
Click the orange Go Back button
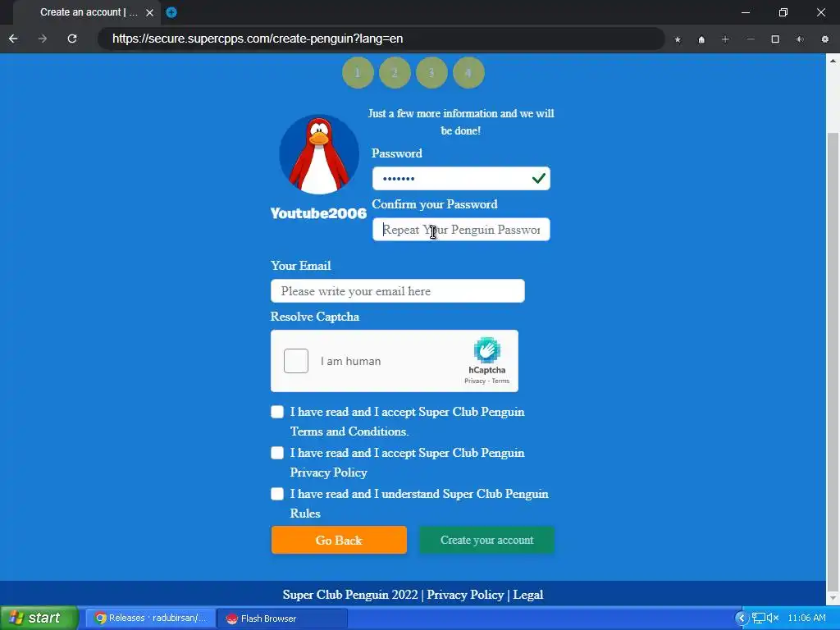click(x=339, y=540)
